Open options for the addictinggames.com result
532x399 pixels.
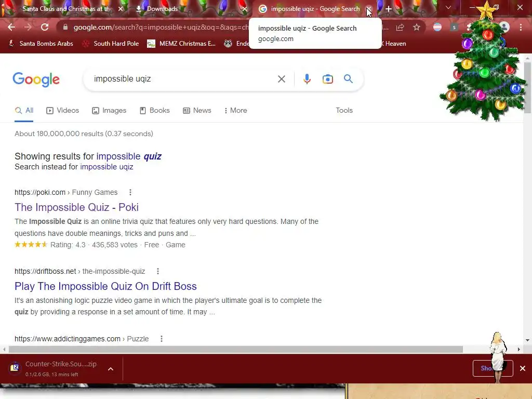pos(162,339)
